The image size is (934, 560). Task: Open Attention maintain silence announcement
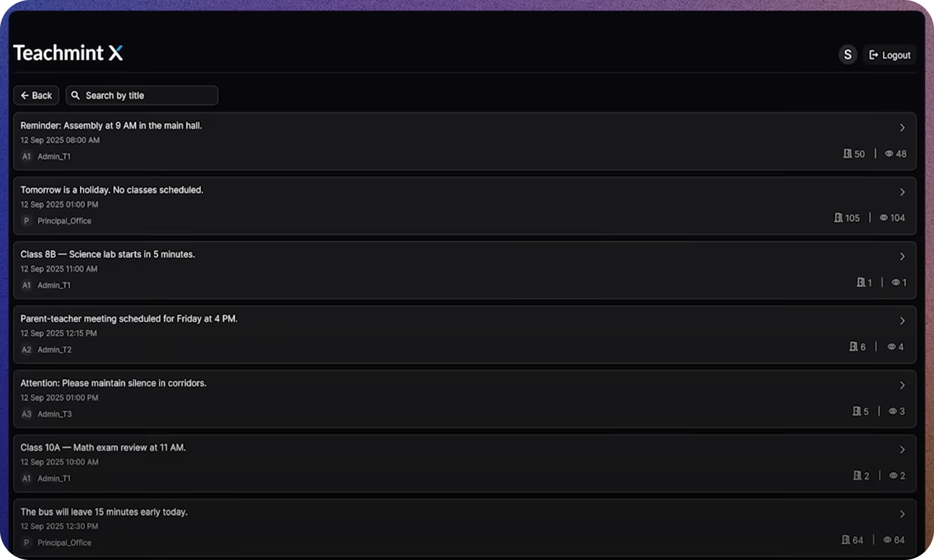point(465,399)
